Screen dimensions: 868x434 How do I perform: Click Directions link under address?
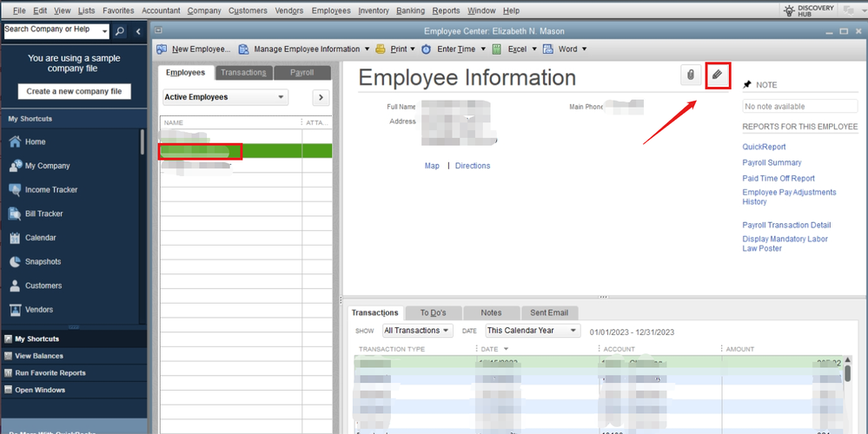point(473,166)
